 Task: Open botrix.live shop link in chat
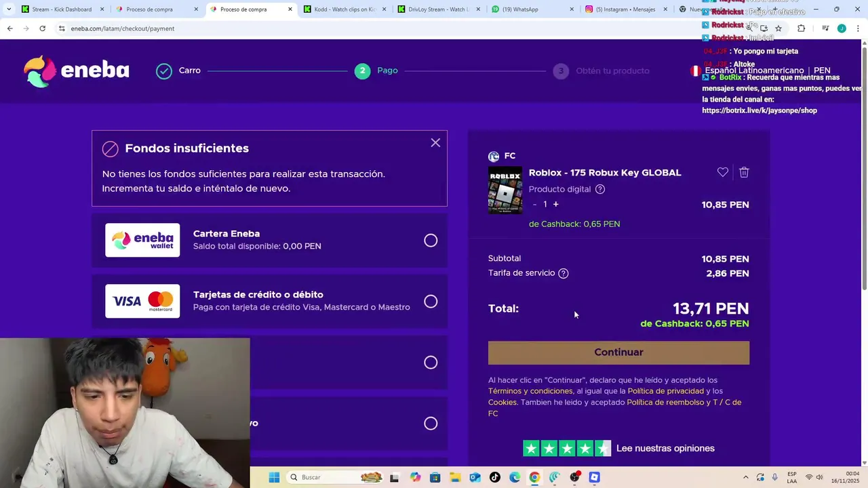point(759,110)
